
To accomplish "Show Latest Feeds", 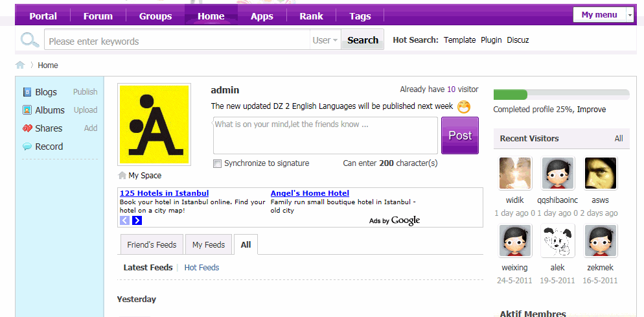I will coord(148,268).
